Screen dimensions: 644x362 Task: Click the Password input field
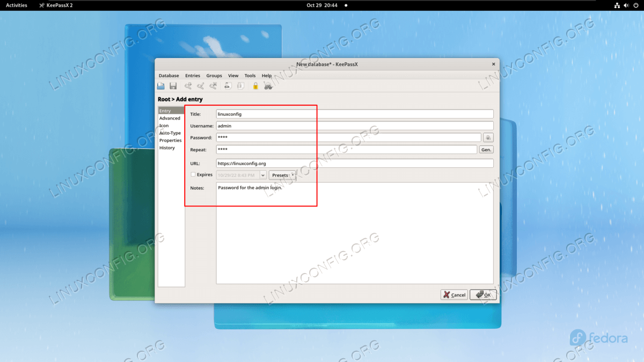tap(349, 138)
